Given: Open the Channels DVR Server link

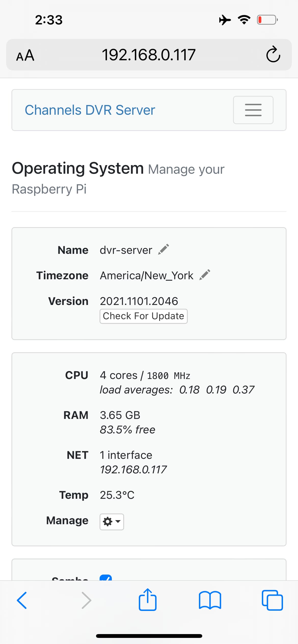Looking at the screenshot, I should [90, 110].
